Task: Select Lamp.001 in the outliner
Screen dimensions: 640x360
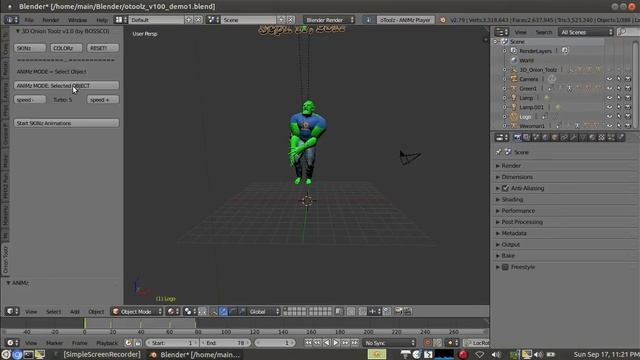Action: point(531,107)
